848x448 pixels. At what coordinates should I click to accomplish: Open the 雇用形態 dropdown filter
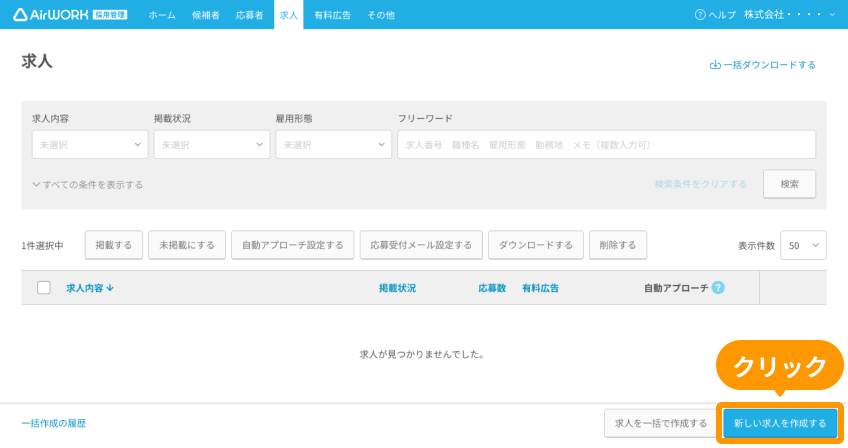333,144
